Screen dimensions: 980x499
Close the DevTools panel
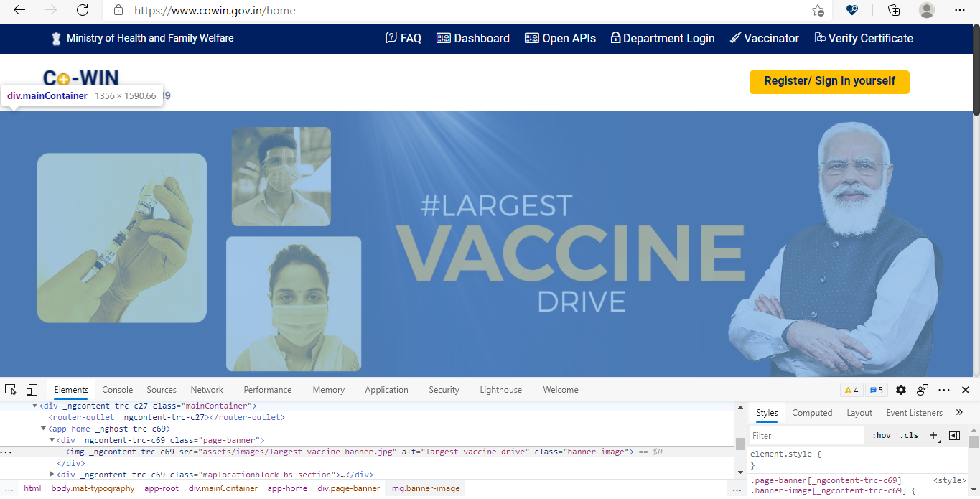tap(966, 390)
